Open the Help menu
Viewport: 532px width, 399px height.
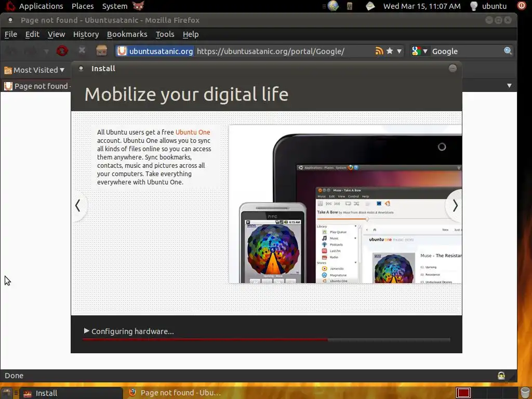pos(191,34)
